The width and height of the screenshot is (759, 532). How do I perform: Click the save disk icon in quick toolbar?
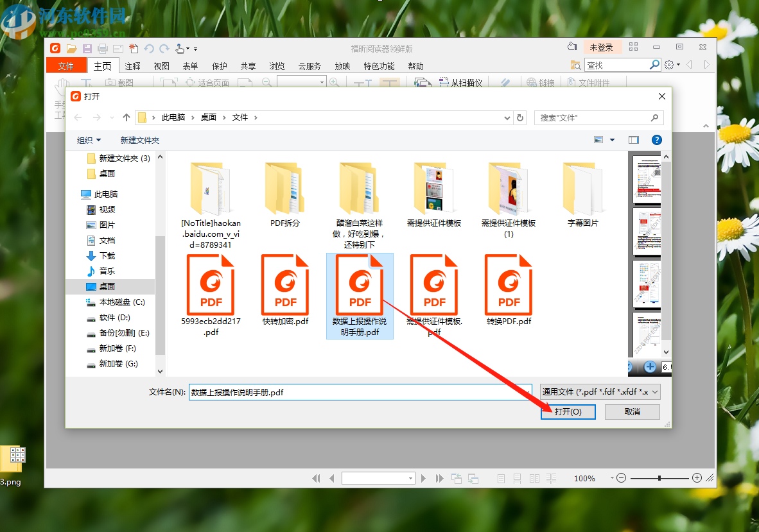[x=87, y=48]
